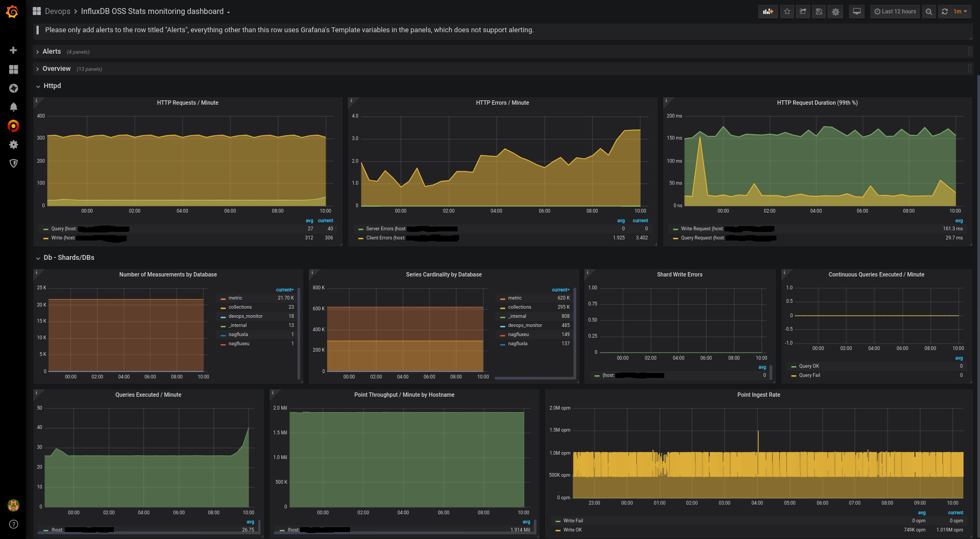The height and width of the screenshot is (539, 980).
Task: Open the Server Admin shield icon
Action: point(13,163)
